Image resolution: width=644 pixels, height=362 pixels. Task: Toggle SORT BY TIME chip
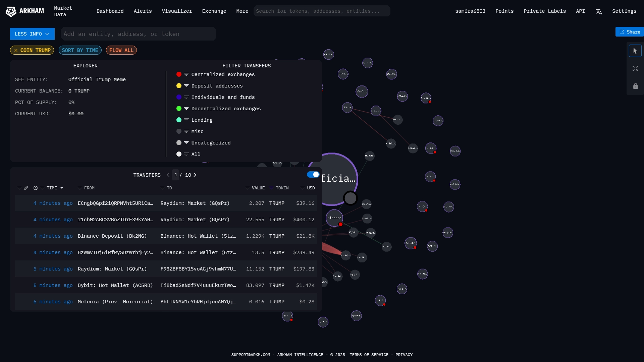80,50
